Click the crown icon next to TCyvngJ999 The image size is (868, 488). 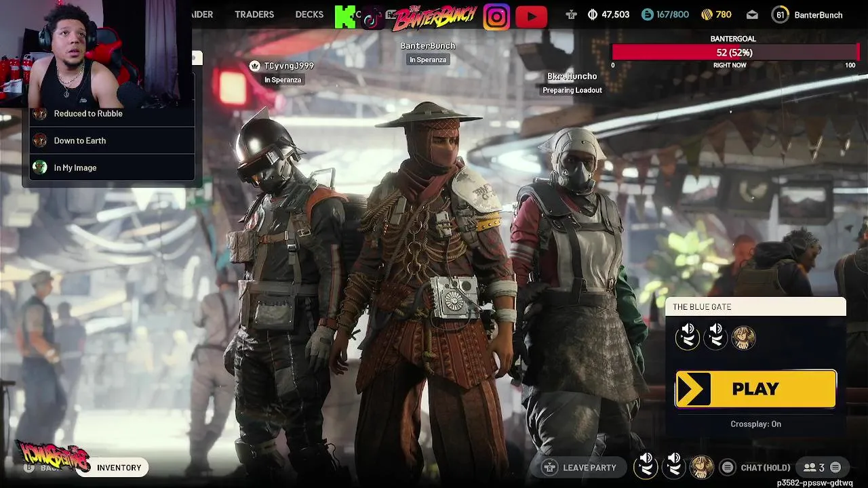(255, 66)
